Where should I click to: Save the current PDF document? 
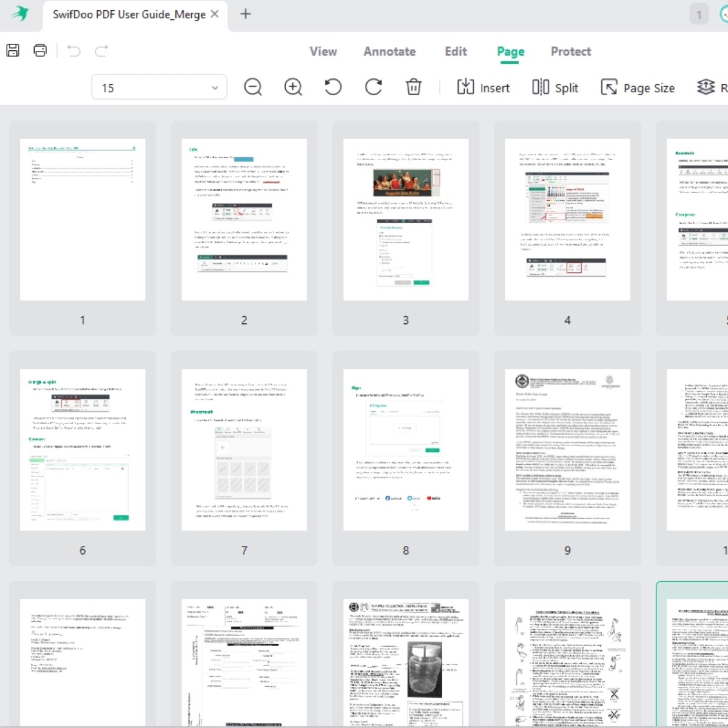coord(12,50)
